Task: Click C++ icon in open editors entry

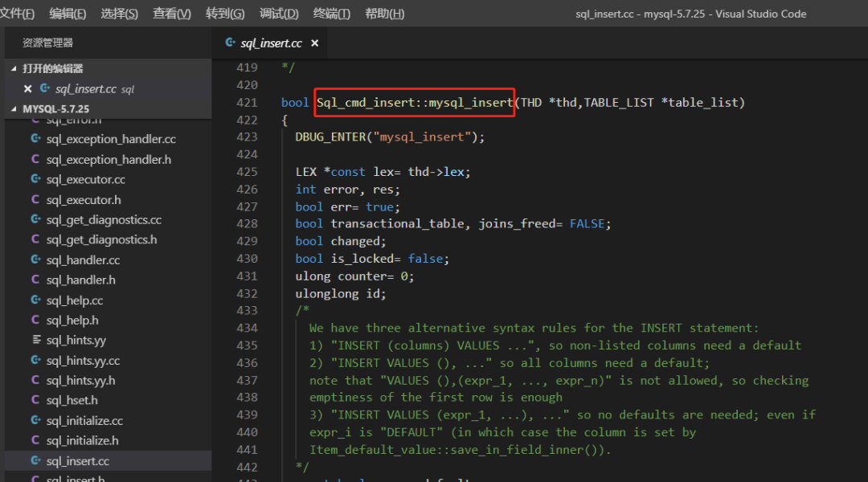Action: pyautogui.click(x=45, y=88)
